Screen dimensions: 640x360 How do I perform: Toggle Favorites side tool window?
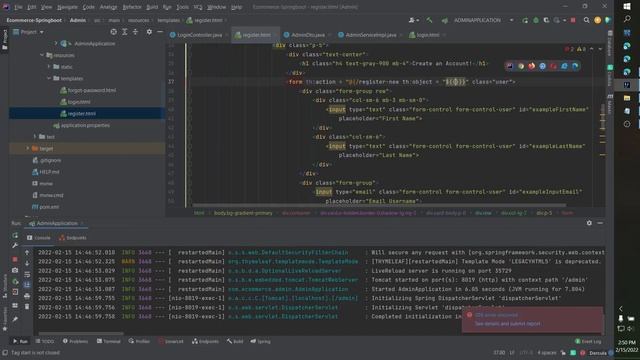point(4,320)
